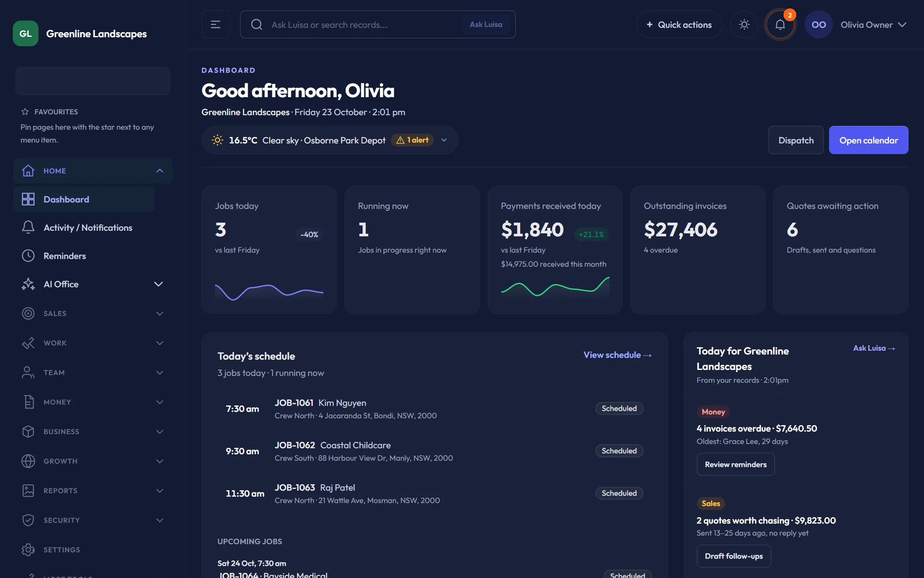Open Dashboard from the sidebar
Viewport: 924px width, 578px height.
pyautogui.click(x=84, y=199)
